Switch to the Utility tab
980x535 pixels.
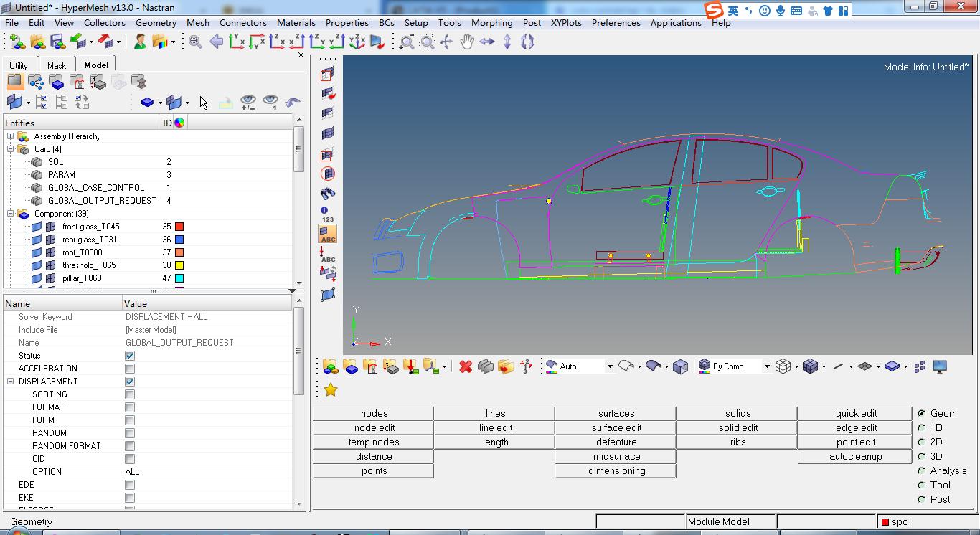click(x=19, y=65)
